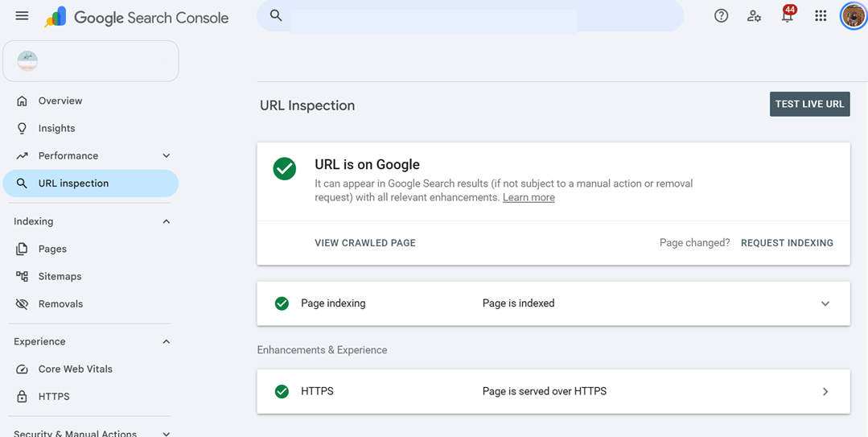The height and width of the screenshot is (437, 868).
Task: Click VIEW CRAWLED PAGE
Action: (x=364, y=243)
